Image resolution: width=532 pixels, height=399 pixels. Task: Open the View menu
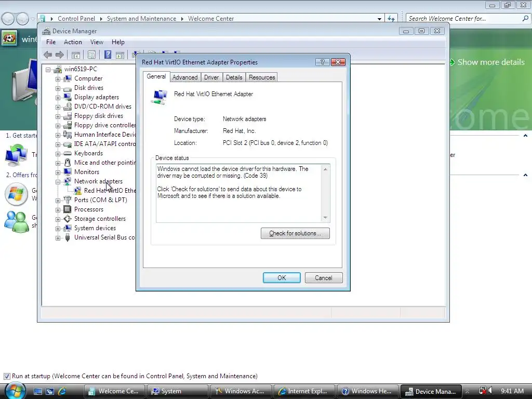click(97, 42)
